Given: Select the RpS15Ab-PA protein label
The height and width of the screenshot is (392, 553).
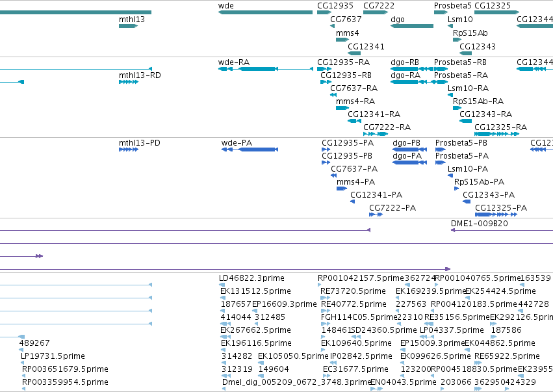Looking at the screenshot, I should coord(480,182).
